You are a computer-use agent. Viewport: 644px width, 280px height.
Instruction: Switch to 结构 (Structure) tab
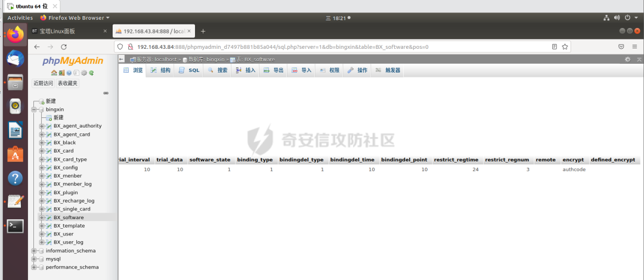(160, 70)
